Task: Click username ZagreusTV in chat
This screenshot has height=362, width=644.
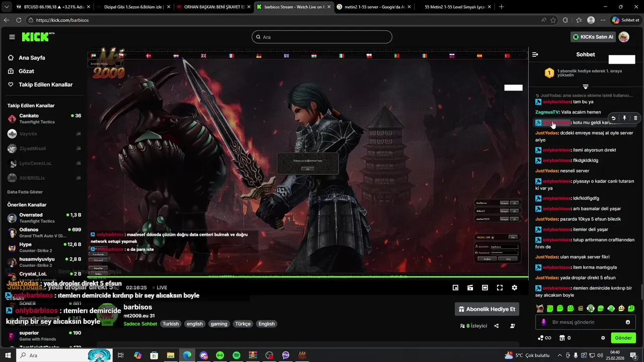Action: [547, 112]
